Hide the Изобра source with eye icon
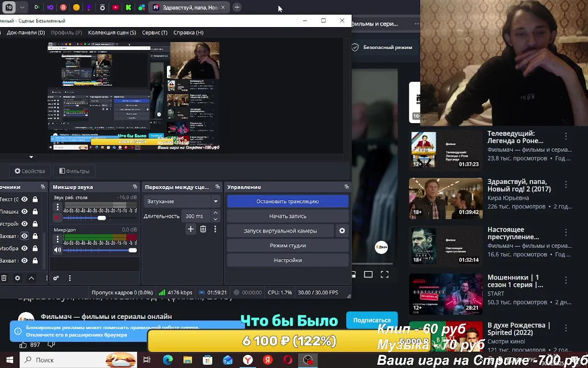The image size is (588, 368). coord(24,248)
